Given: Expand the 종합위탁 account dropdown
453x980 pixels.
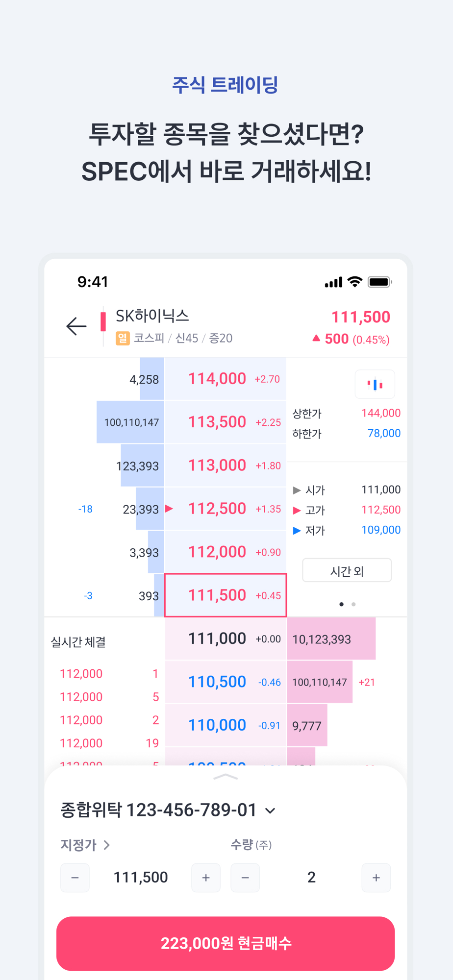Looking at the screenshot, I should pos(270,811).
